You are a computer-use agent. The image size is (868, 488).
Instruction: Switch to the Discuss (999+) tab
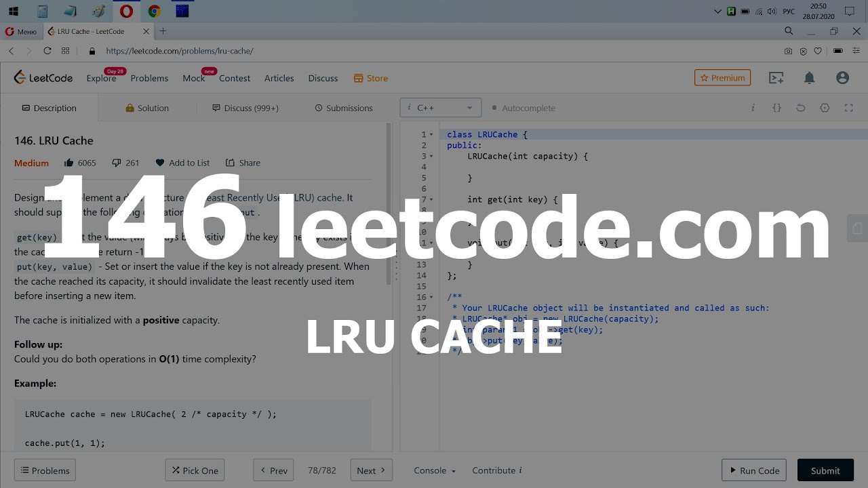pos(245,108)
